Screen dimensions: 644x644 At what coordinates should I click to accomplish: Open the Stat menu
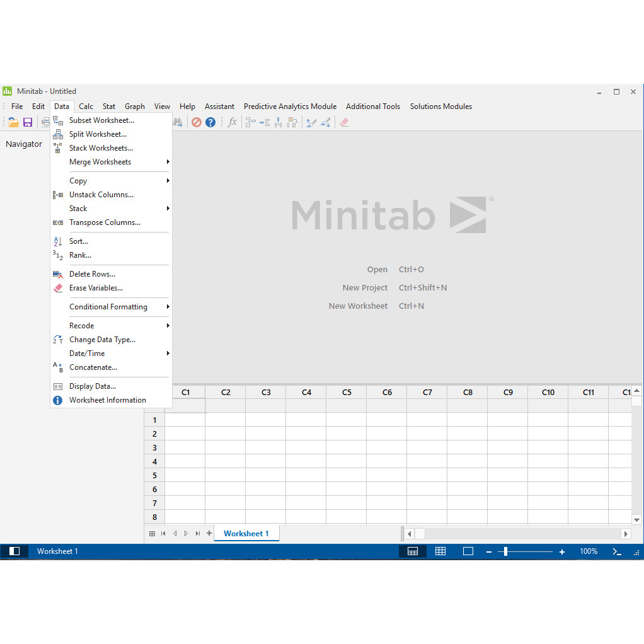108,106
